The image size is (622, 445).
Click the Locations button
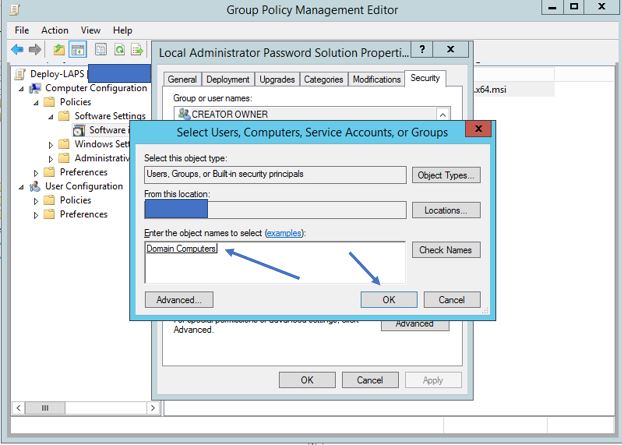click(446, 210)
